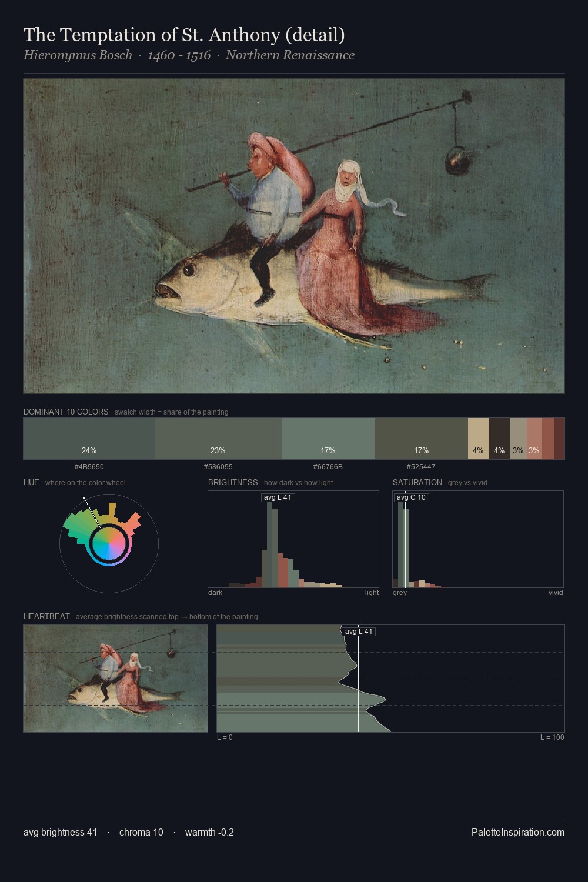Select the dark brown 4% color swatch
Screen dimensions: 588x882
coord(499,439)
